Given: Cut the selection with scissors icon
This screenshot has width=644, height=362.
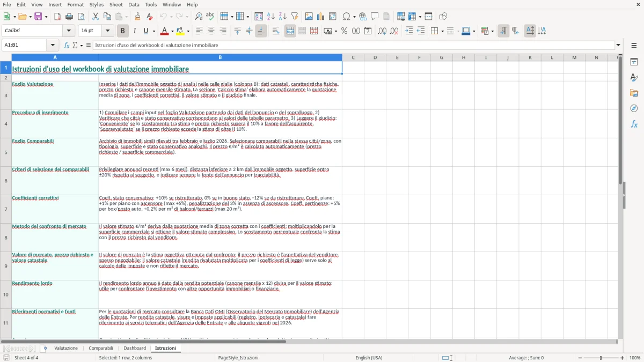Looking at the screenshot, I should [x=96, y=17].
